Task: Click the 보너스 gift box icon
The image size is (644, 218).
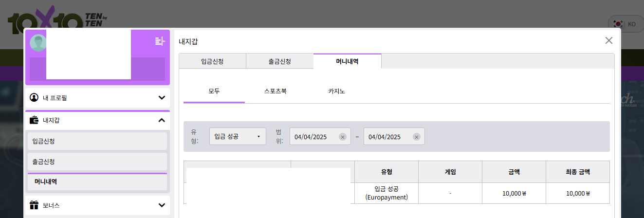Action: click(x=34, y=205)
